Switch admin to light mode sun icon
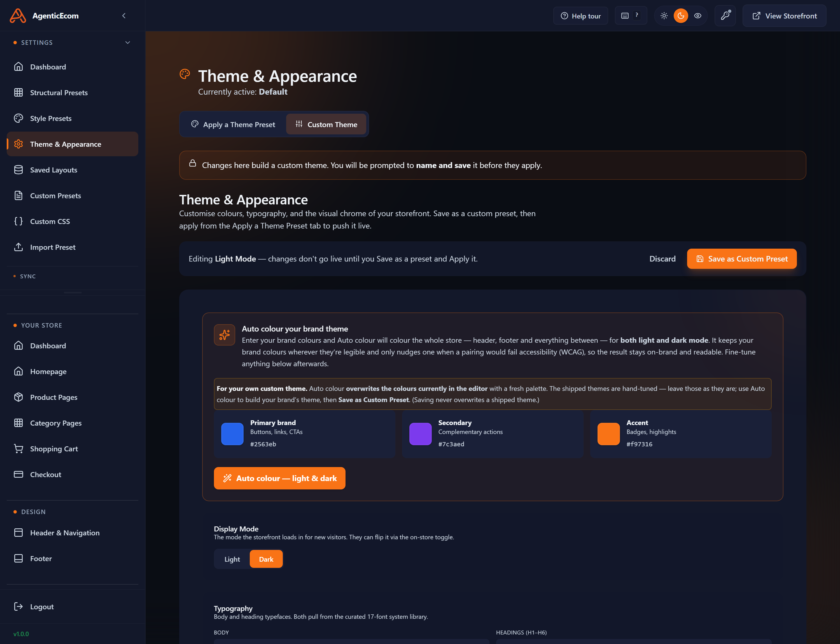The image size is (840, 644). click(x=664, y=16)
